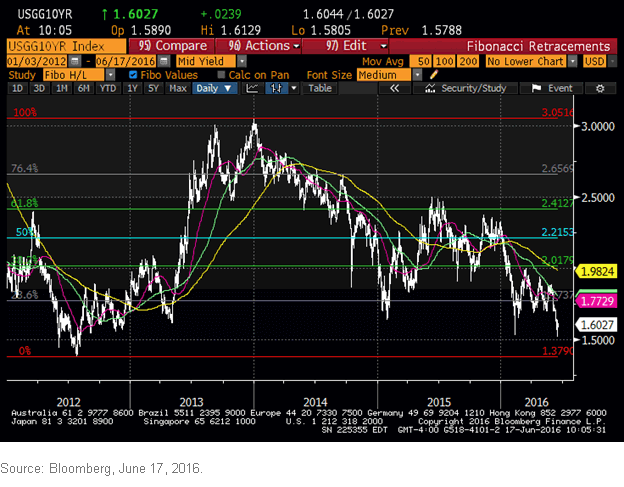Click the Mid Yield field

pyautogui.click(x=206, y=61)
